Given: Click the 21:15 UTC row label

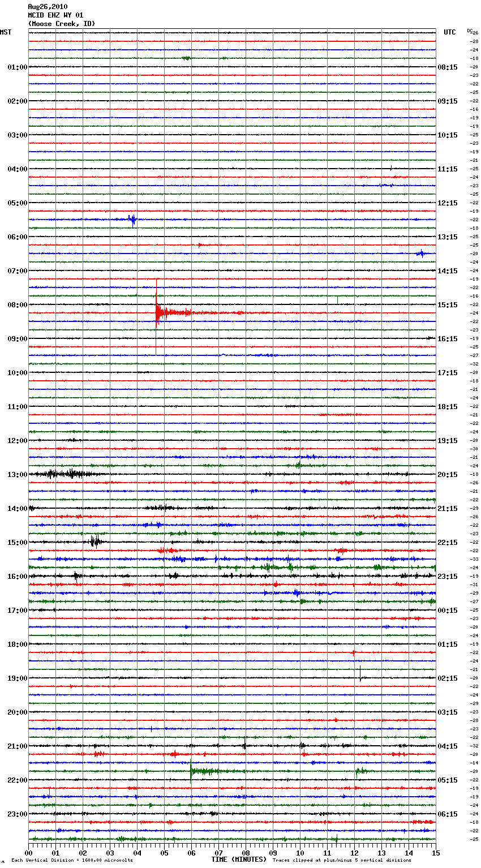Looking at the screenshot, I should coord(448,509).
